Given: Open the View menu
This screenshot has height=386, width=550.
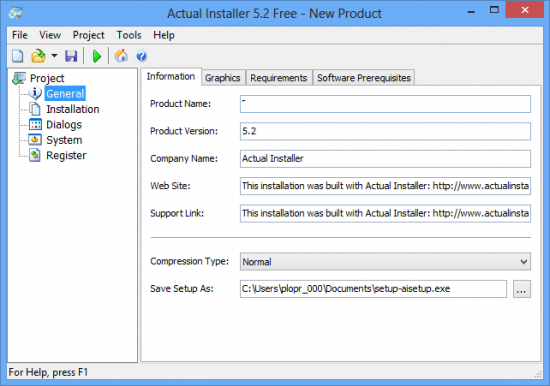Looking at the screenshot, I should coord(50,35).
